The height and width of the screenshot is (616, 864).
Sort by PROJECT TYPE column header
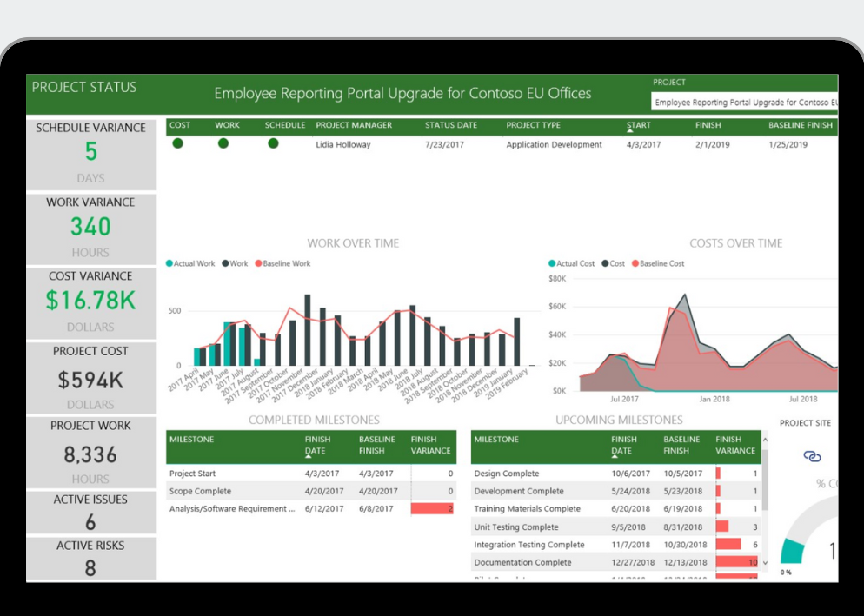click(533, 125)
